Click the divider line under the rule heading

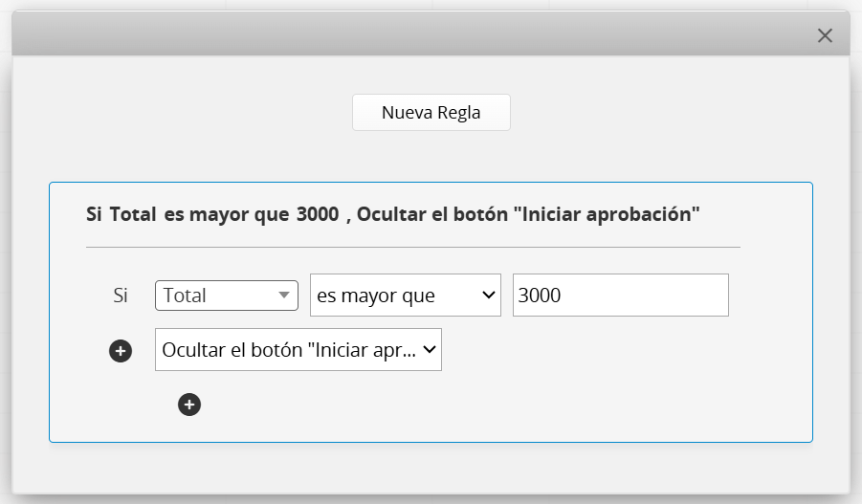(411, 247)
